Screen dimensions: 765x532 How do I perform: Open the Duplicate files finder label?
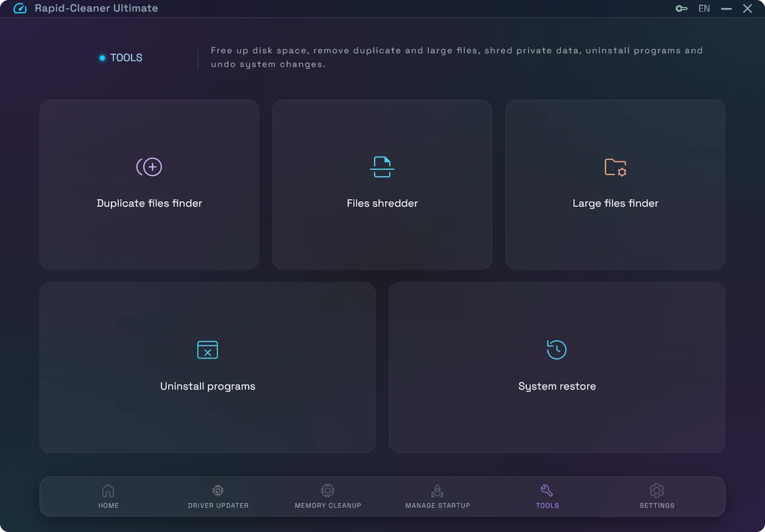149,203
